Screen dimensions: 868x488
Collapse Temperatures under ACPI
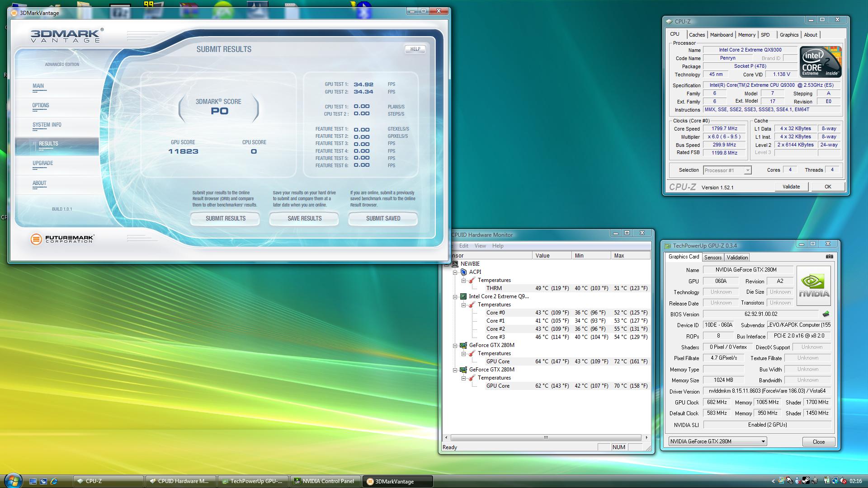click(x=463, y=280)
